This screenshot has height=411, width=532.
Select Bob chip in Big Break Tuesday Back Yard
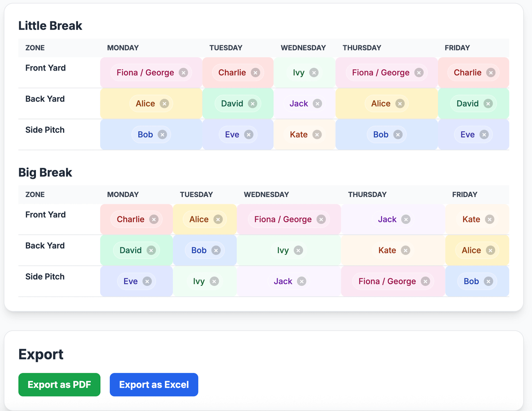click(x=199, y=250)
